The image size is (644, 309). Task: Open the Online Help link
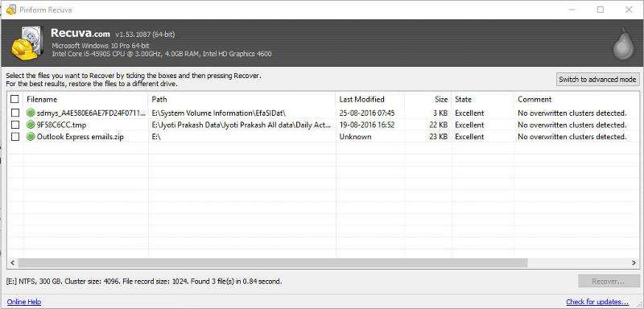[x=24, y=302]
